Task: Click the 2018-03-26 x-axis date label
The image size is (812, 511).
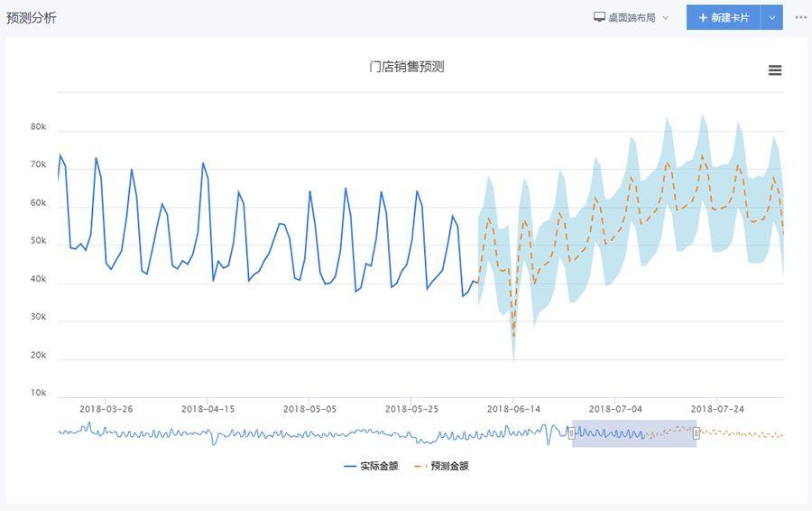Action: pyautogui.click(x=106, y=409)
